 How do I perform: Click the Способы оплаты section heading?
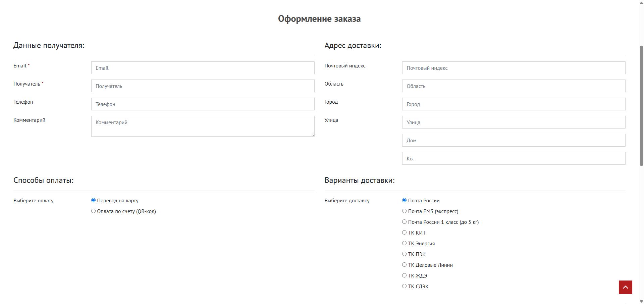44,180
